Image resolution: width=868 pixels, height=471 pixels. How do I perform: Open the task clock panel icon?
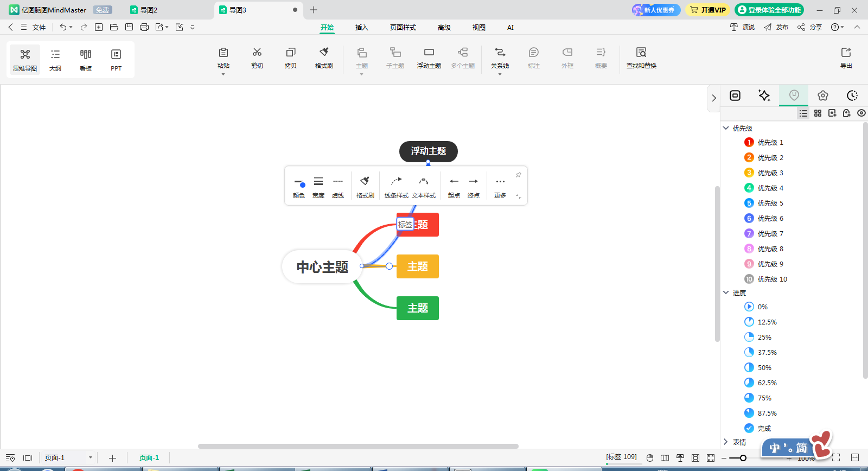tap(852, 96)
